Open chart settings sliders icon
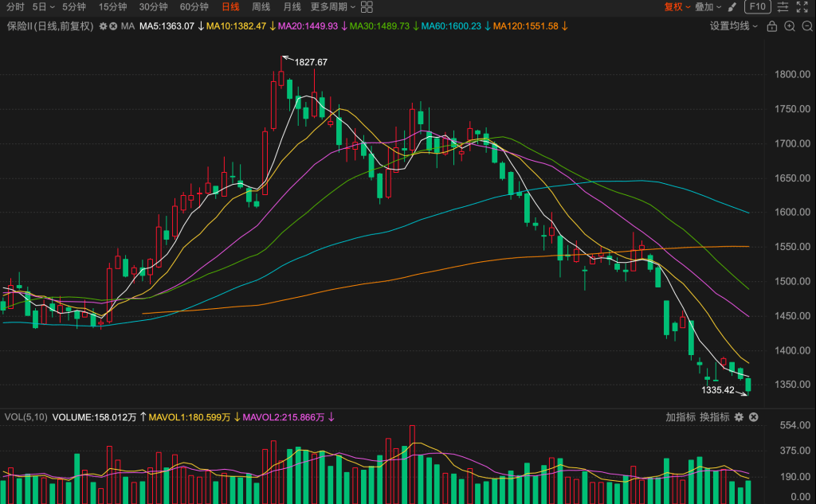 tap(783, 7)
